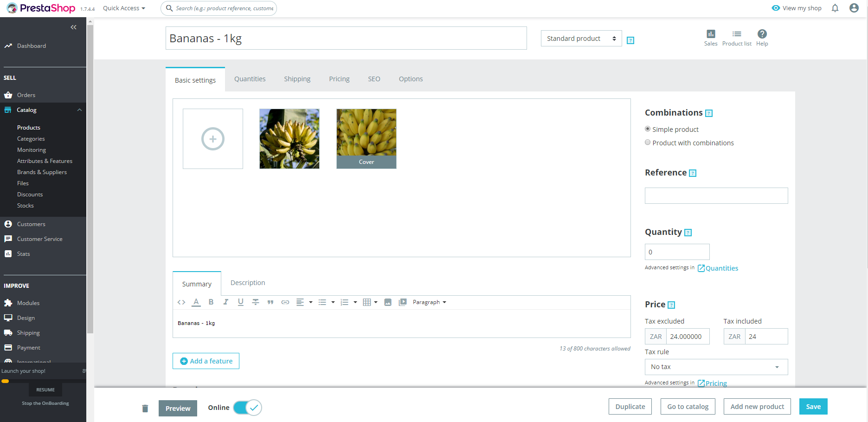This screenshot has height=422, width=868.
Task: Select the Simple product radio option
Action: click(x=648, y=129)
